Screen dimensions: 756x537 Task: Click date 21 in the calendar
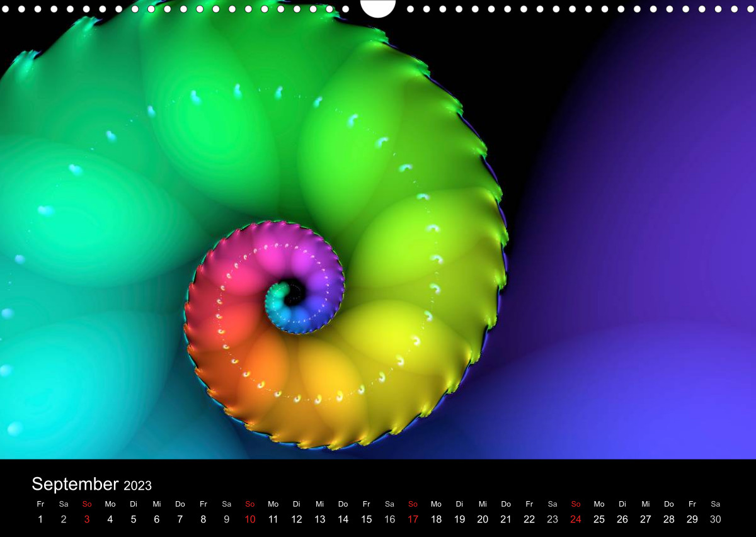[506, 519]
